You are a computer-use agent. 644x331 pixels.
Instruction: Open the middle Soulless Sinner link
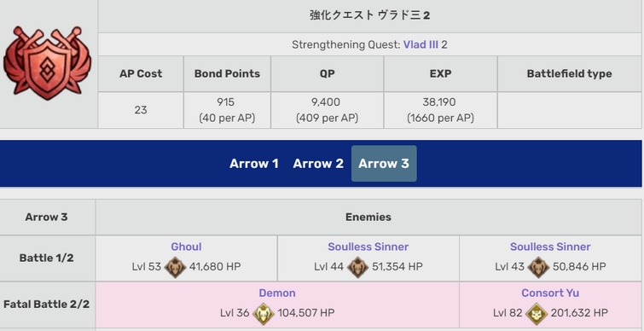coord(368,247)
